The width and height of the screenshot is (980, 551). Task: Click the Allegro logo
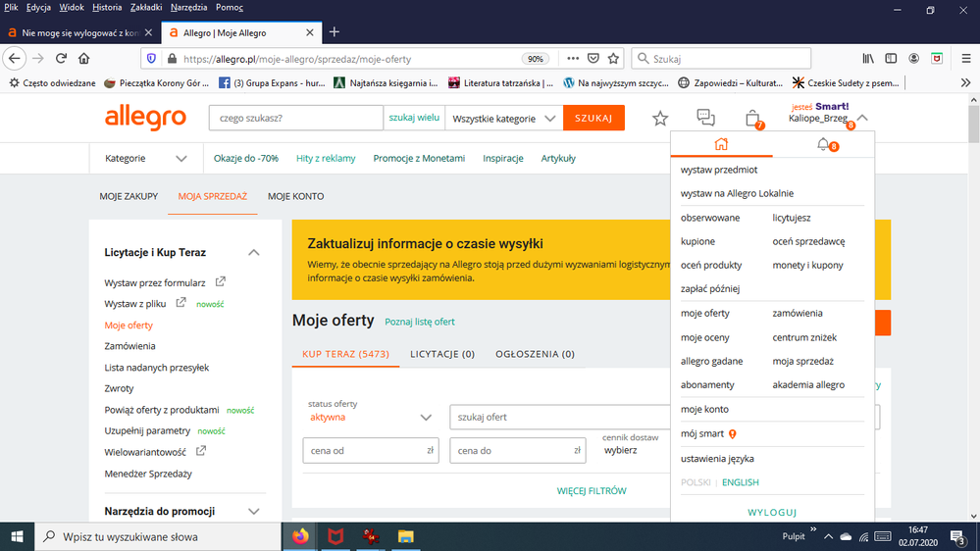click(145, 119)
